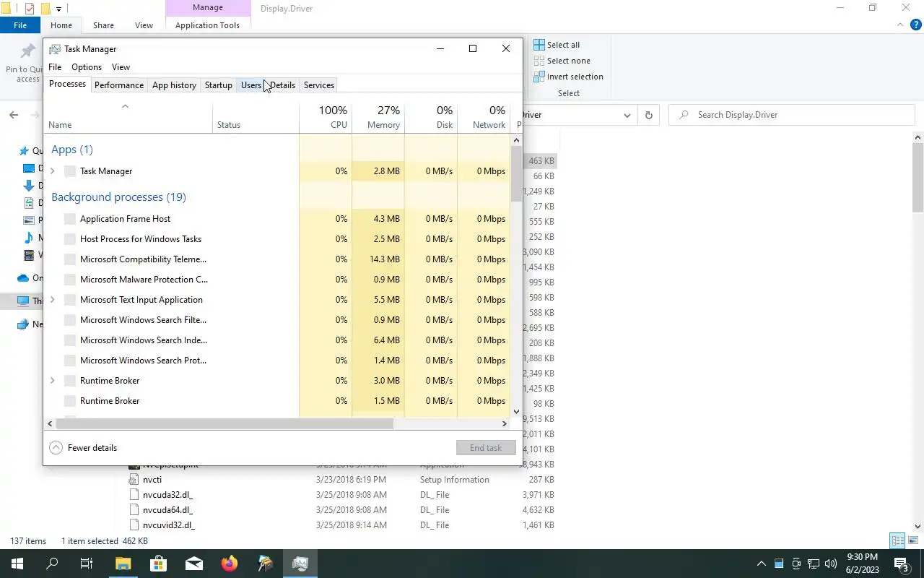The width and height of the screenshot is (924, 578).
Task: Open the Windows Start menu
Action: (x=17, y=564)
